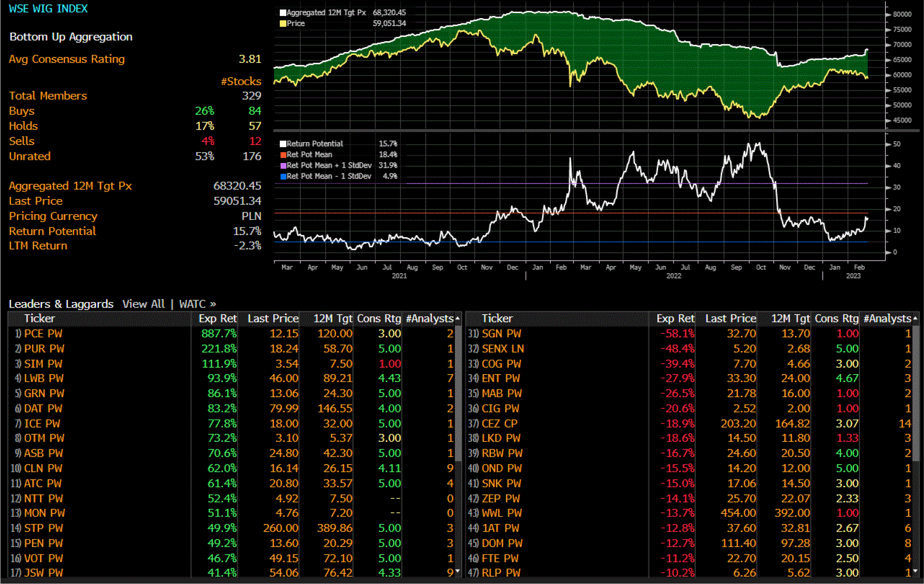Sort left table by Exp Ret column
The image size is (924, 584).
[x=218, y=319]
